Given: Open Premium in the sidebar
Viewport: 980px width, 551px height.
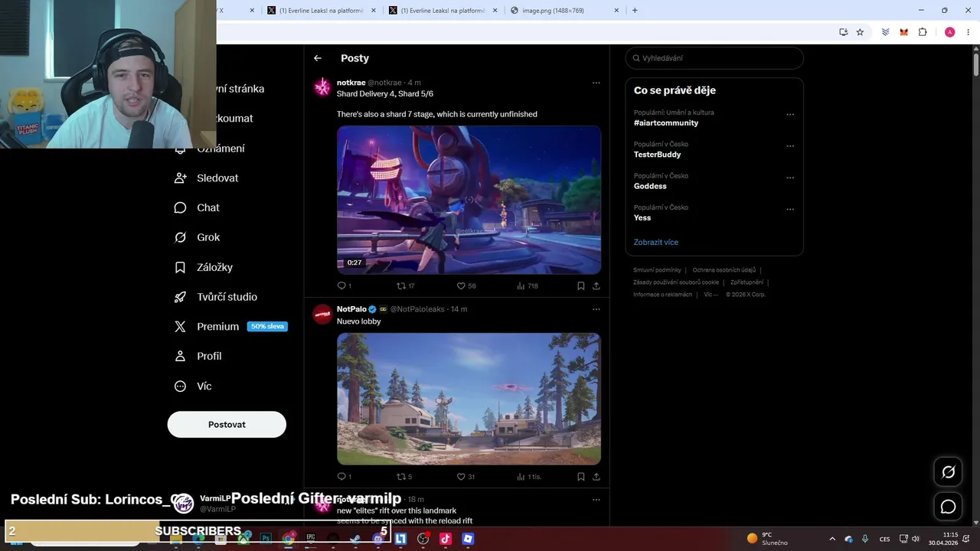Looking at the screenshot, I should pos(229,326).
